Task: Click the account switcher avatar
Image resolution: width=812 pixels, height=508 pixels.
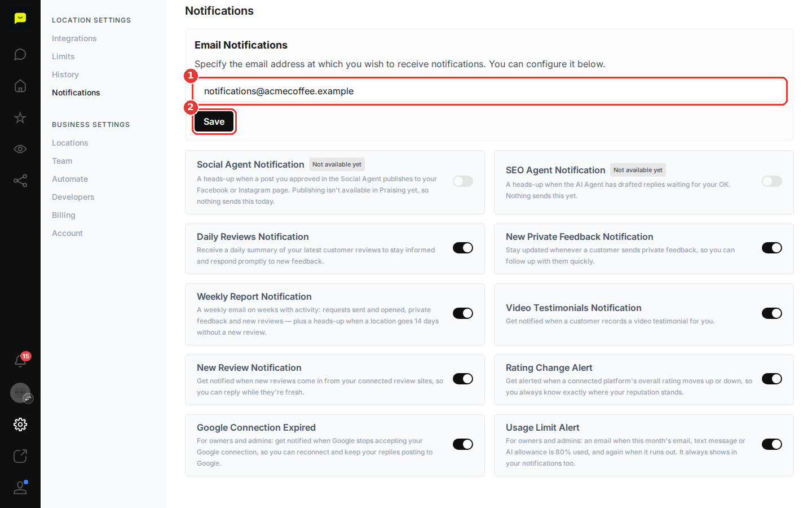Action: tap(20, 393)
